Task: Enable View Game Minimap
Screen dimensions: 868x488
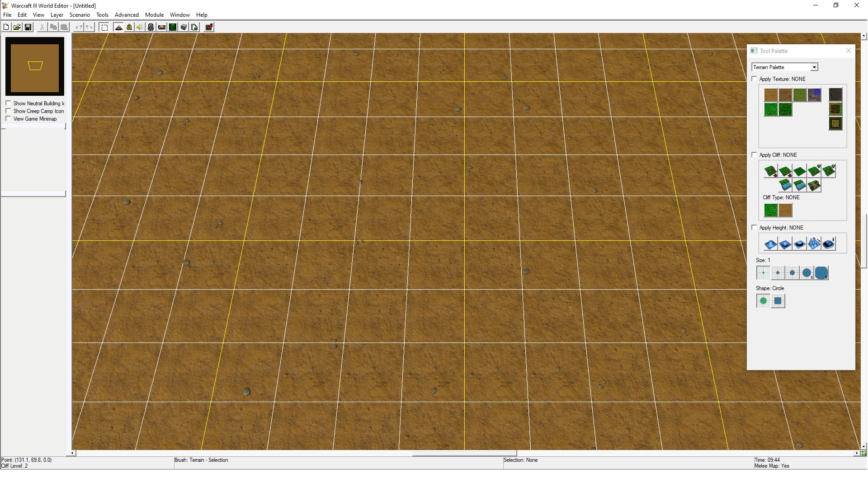Action: 9,118
